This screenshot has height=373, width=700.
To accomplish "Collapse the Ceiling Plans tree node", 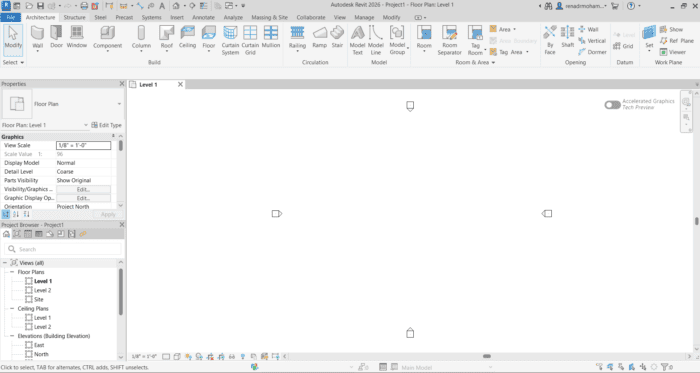I will pyautogui.click(x=12, y=308).
